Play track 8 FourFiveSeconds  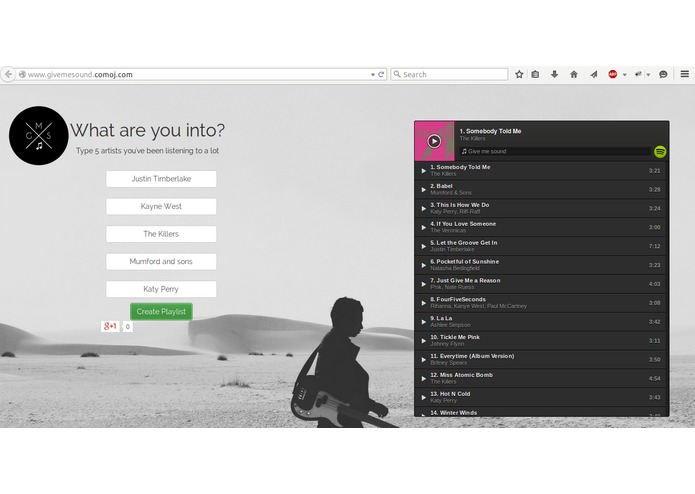(x=423, y=303)
